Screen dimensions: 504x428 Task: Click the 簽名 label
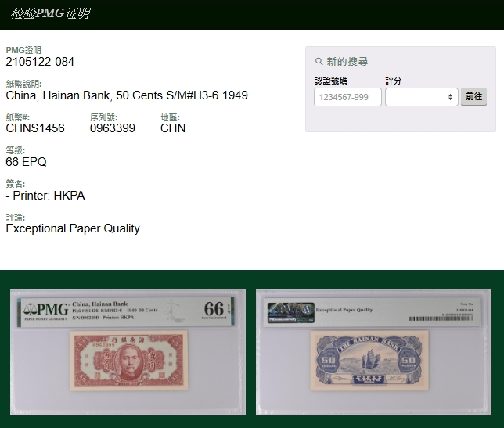[16, 184]
